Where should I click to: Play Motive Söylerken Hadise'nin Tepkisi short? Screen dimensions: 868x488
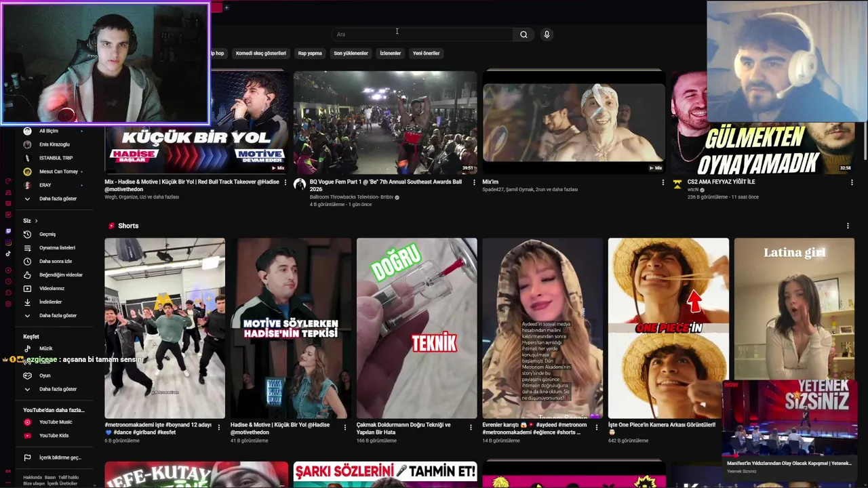tap(291, 328)
